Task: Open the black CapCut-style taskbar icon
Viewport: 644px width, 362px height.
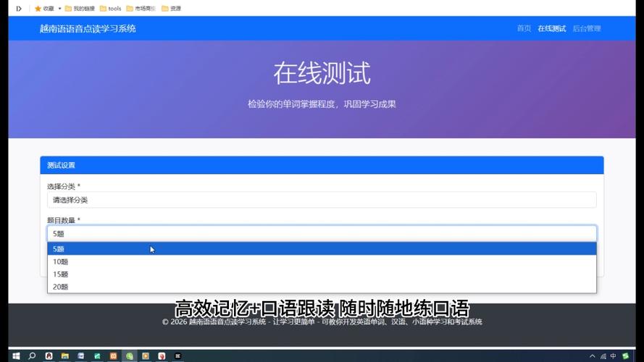Action: pyautogui.click(x=177, y=355)
